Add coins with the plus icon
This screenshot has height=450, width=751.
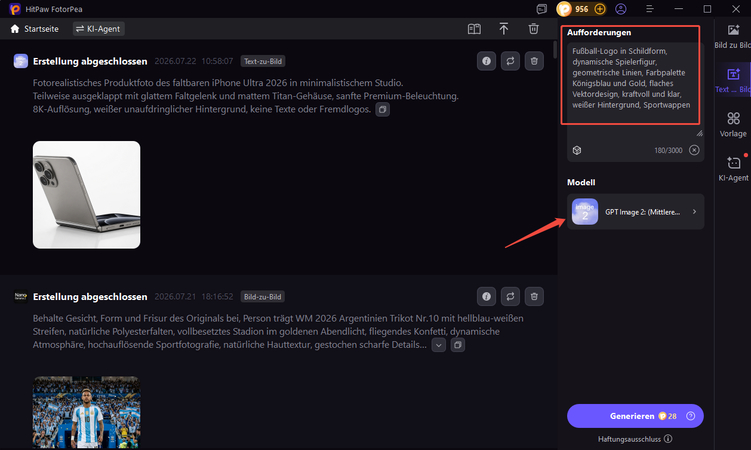600,9
